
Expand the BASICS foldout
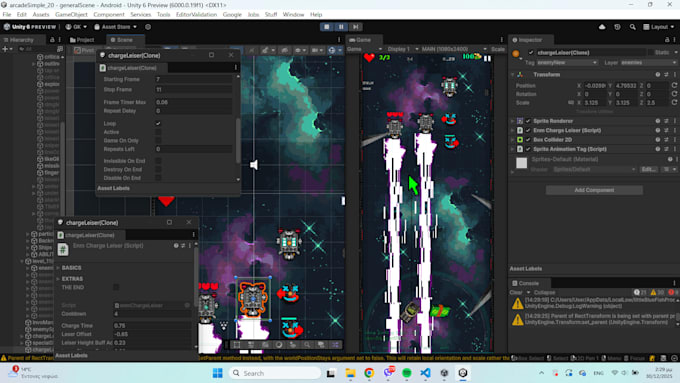[58, 268]
